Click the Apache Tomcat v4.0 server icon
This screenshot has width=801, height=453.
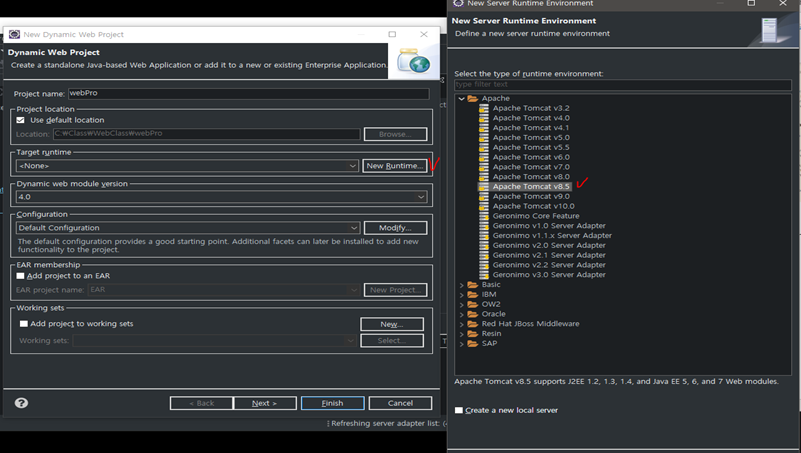[x=483, y=118]
